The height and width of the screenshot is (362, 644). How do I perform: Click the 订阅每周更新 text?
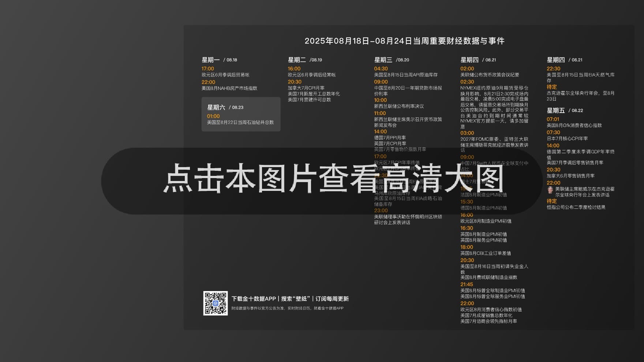click(332, 299)
